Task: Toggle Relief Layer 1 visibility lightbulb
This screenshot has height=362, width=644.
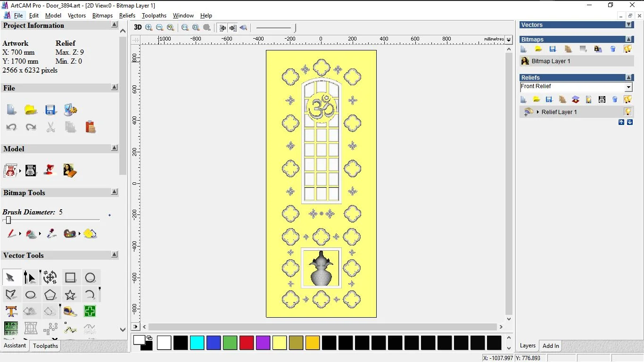Action: pyautogui.click(x=627, y=112)
